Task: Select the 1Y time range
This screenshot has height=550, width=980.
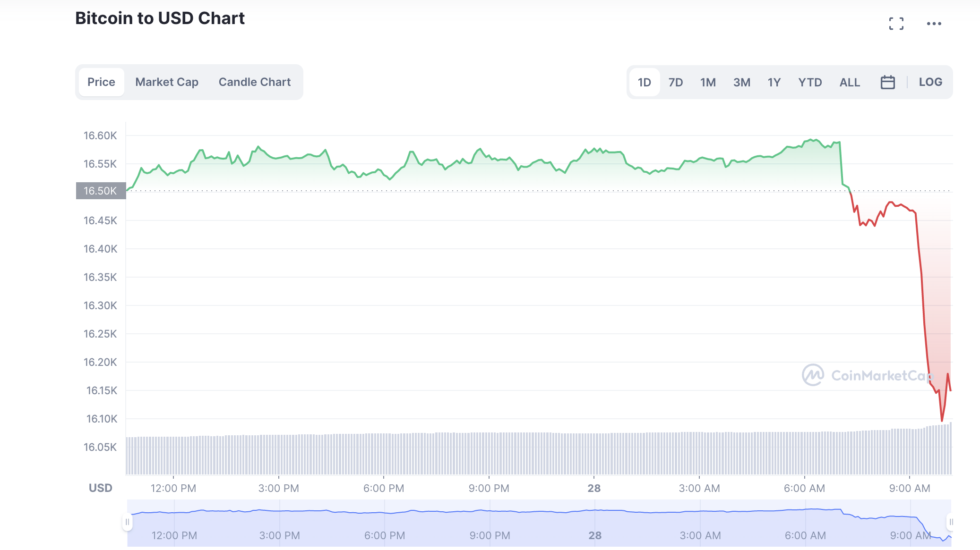Action: click(774, 83)
